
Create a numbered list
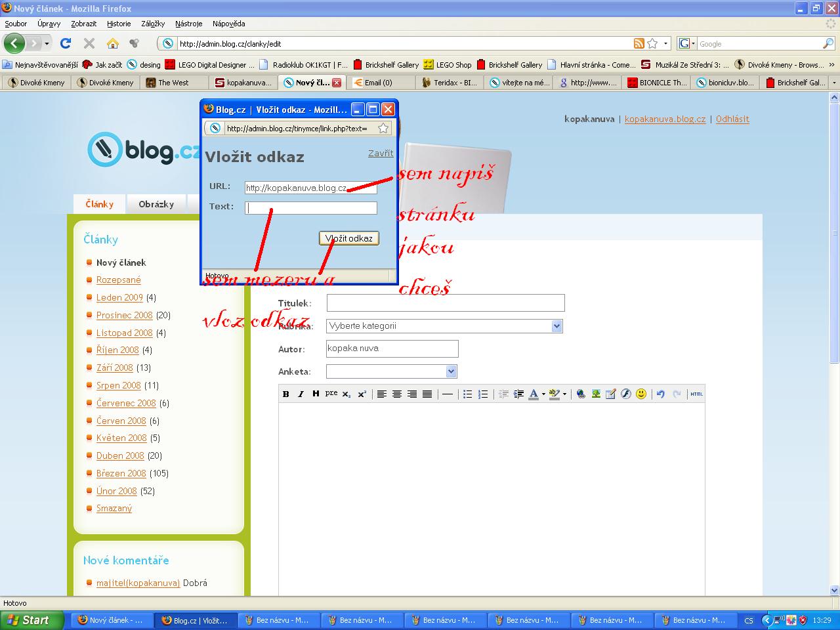(483, 394)
